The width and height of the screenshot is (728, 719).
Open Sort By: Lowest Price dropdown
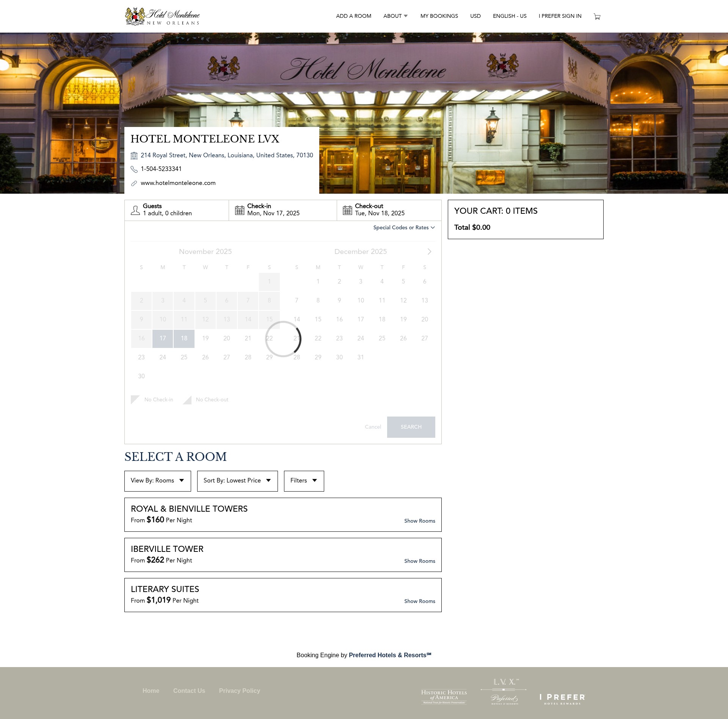pyautogui.click(x=237, y=481)
